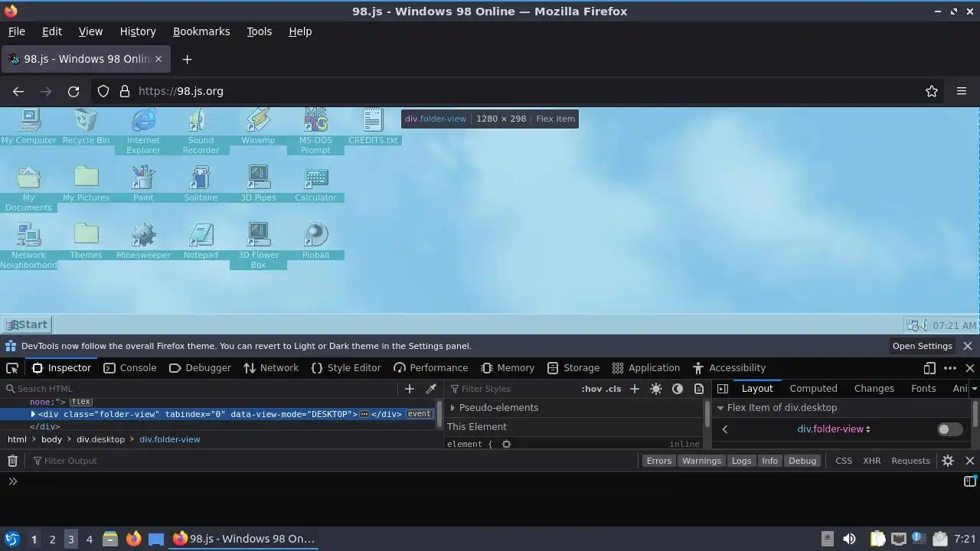Open DevTools customize menu (three dots)
This screenshot has height=551, width=980.
950,368
